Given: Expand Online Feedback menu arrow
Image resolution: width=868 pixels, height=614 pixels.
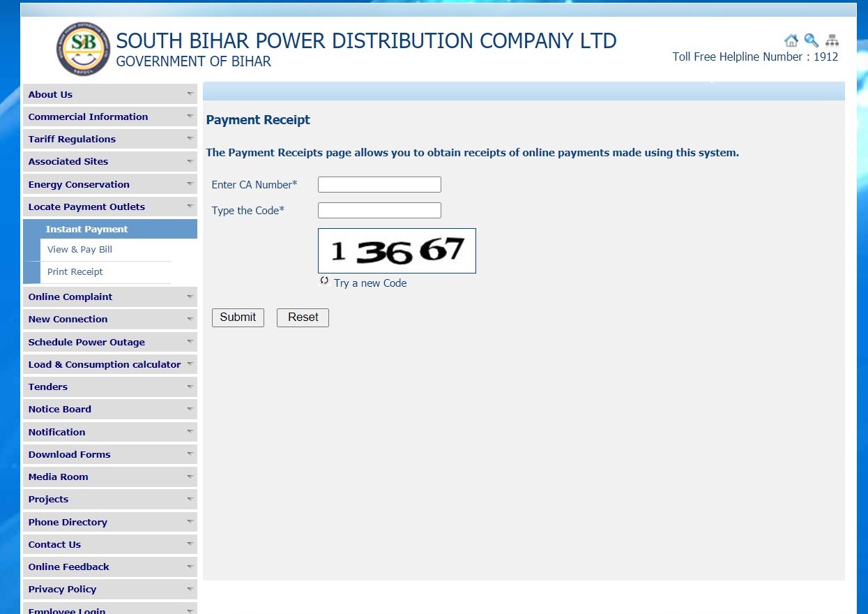Looking at the screenshot, I should [x=190, y=566].
